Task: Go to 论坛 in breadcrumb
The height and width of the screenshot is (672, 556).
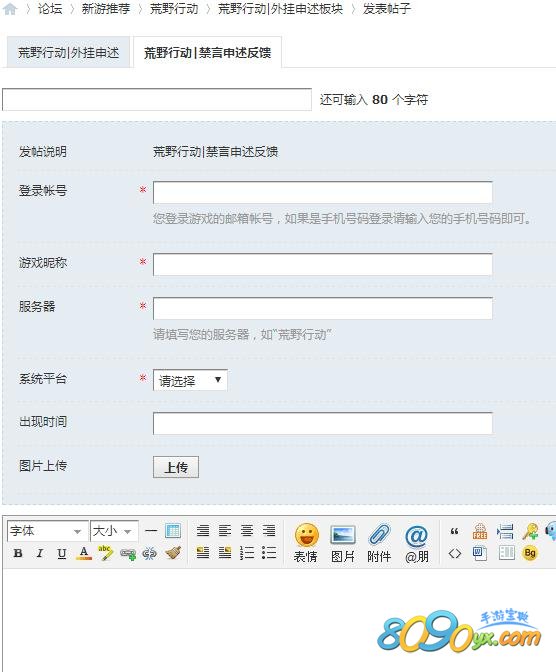Action: pyautogui.click(x=50, y=9)
